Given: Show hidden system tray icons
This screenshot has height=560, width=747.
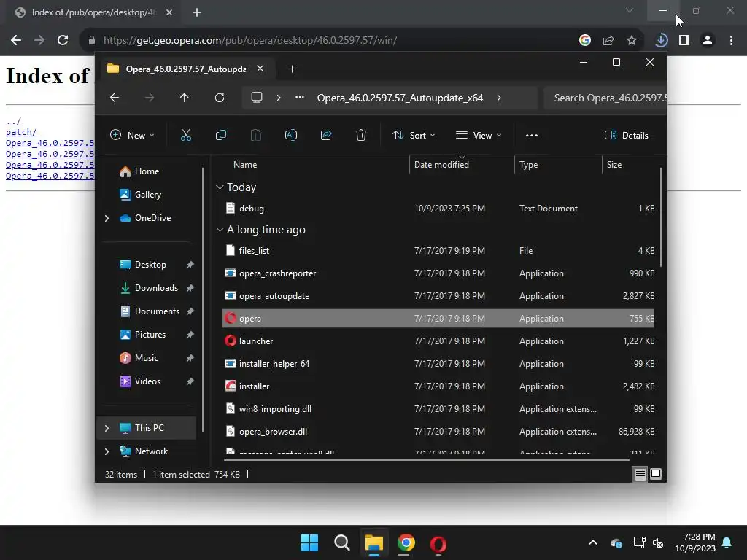Looking at the screenshot, I should (592, 542).
